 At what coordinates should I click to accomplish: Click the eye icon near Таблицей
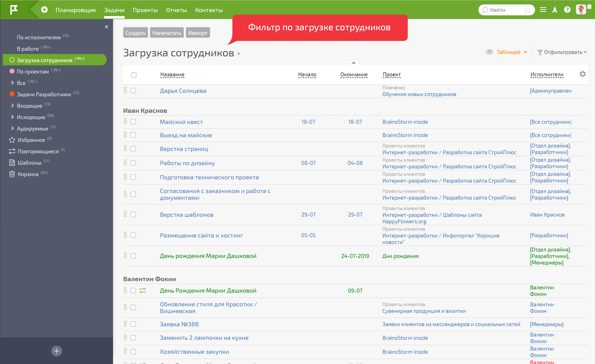pos(489,52)
